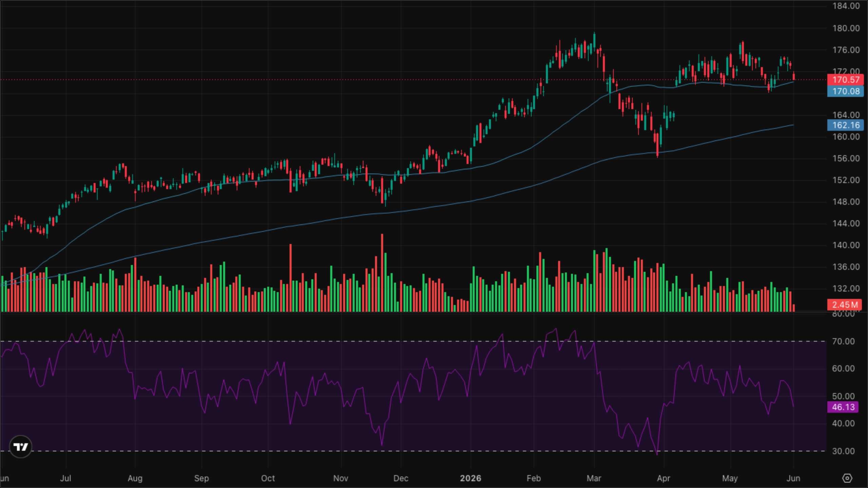Click the moving average label 162.16

click(x=846, y=125)
